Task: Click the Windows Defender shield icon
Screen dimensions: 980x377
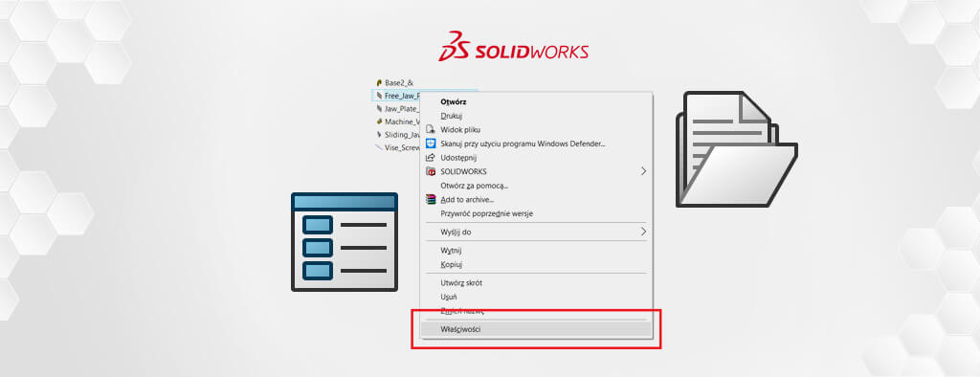Action: [430, 144]
